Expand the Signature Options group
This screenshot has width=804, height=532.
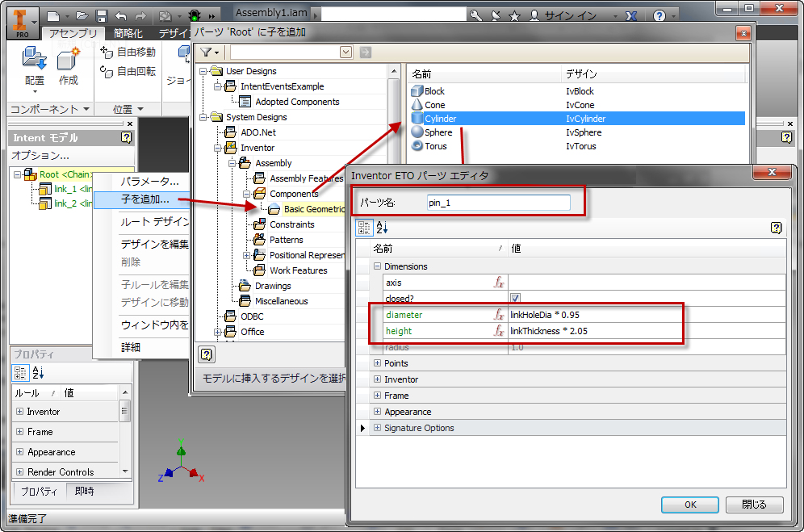pyautogui.click(x=378, y=427)
